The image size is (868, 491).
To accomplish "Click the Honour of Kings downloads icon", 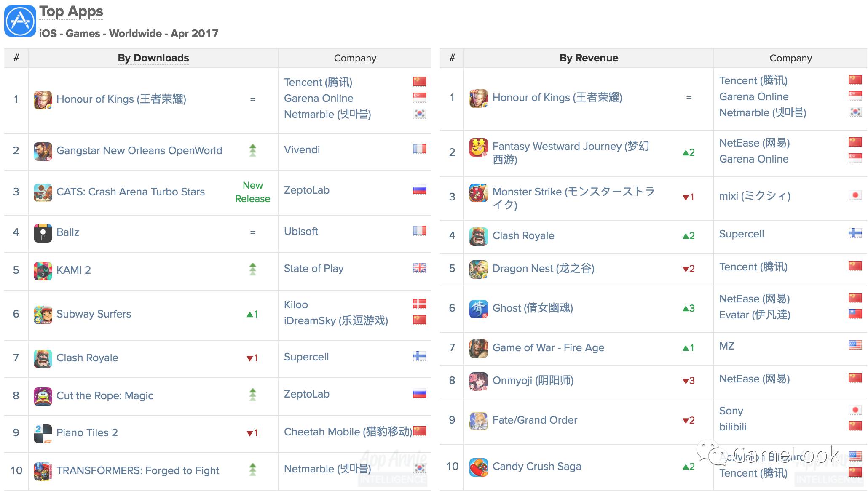I will point(43,100).
